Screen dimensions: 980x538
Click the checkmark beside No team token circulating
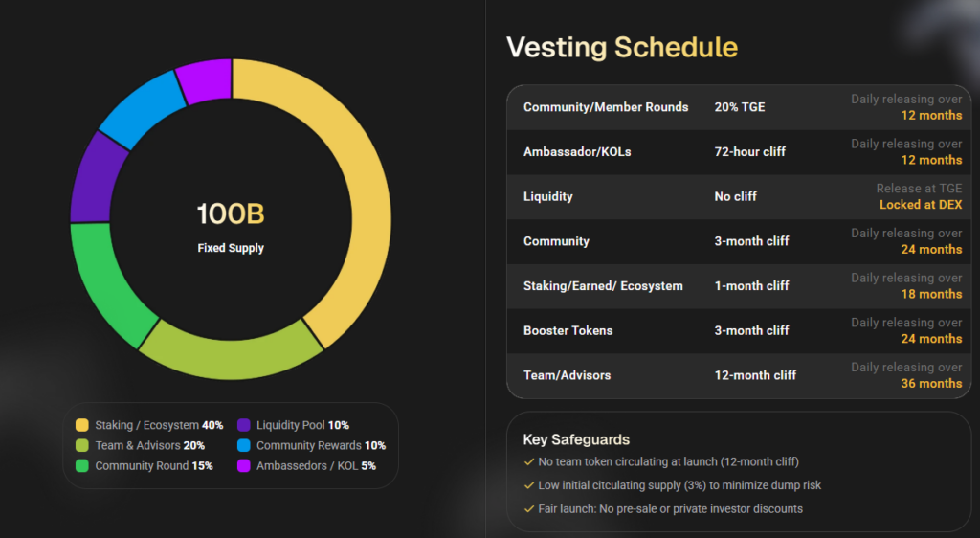tap(529, 461)
